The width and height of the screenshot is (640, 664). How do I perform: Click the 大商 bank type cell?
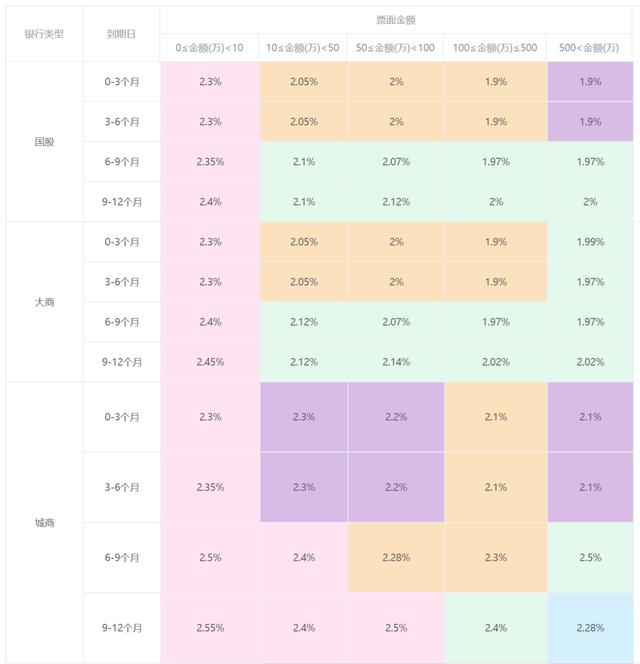[x=44, y=301]
